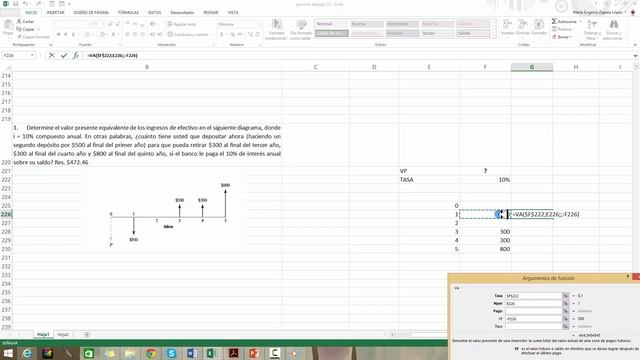Toggle italic K formatting

66,34
